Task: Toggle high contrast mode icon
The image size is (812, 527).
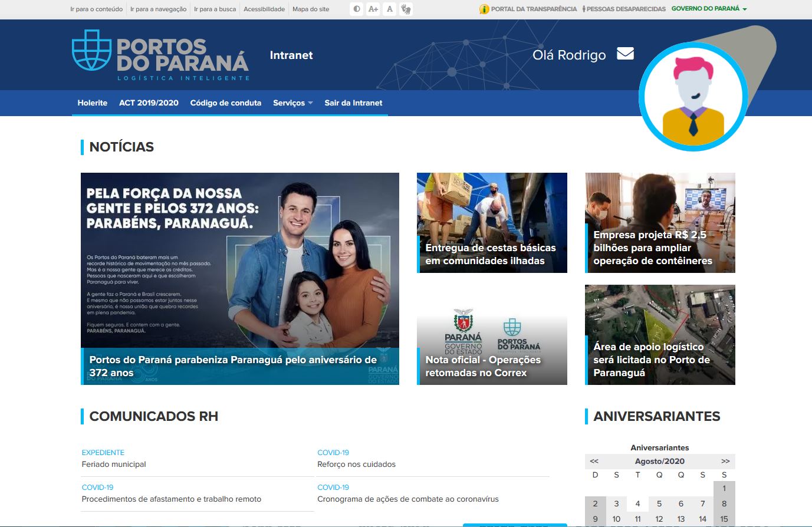Action: [x=357, y=9]
